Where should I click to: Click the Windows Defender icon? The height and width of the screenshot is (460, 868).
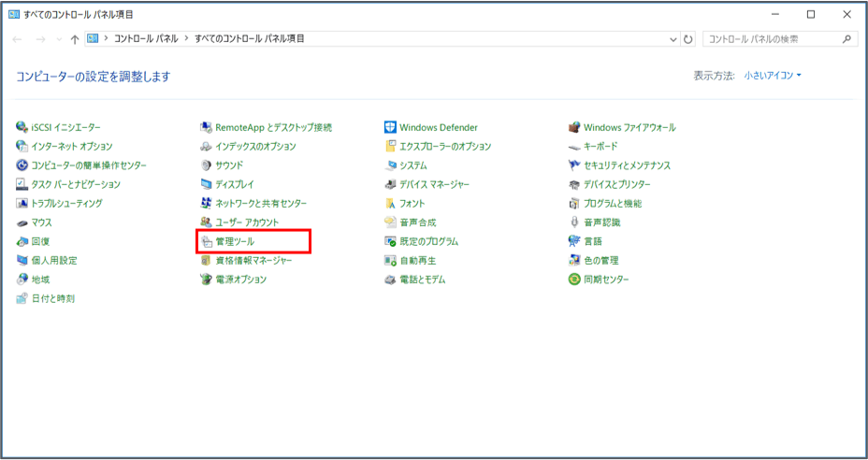391,127
